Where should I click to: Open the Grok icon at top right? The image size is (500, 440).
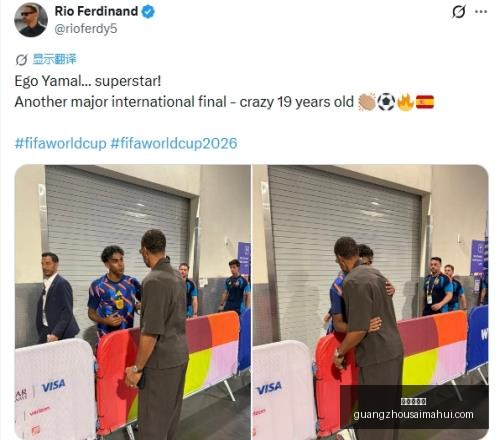click(x=459, y=12)
